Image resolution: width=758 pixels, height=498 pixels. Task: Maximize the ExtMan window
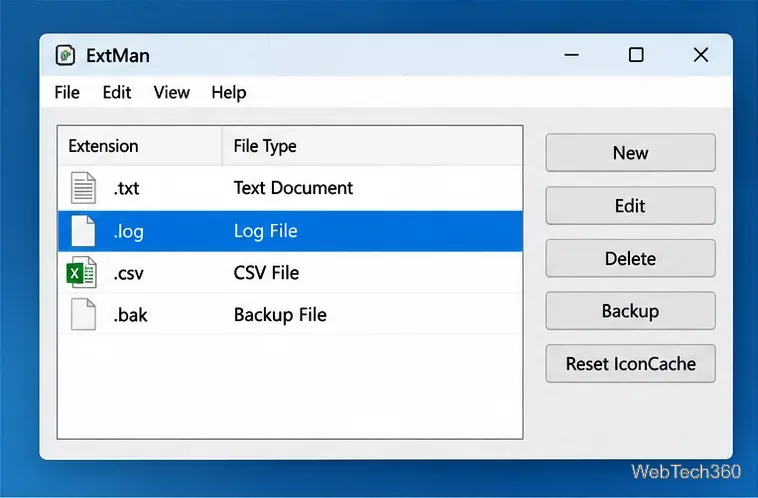pyautogui.click(x=636, y=55)
